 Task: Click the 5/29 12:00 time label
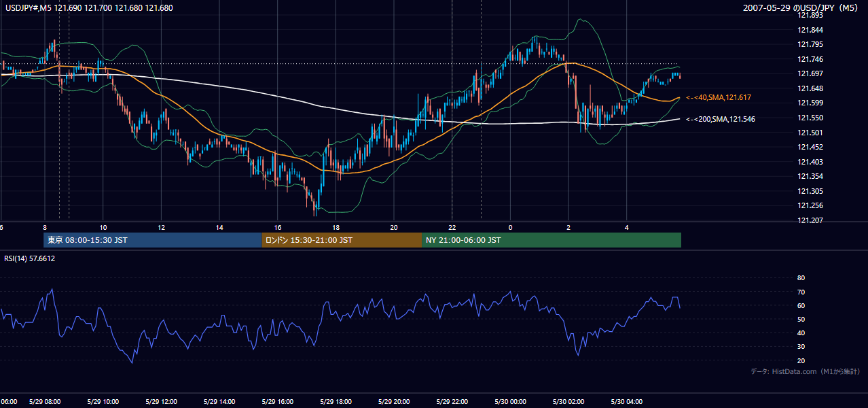pyautogui.click(x=162, y=402)
